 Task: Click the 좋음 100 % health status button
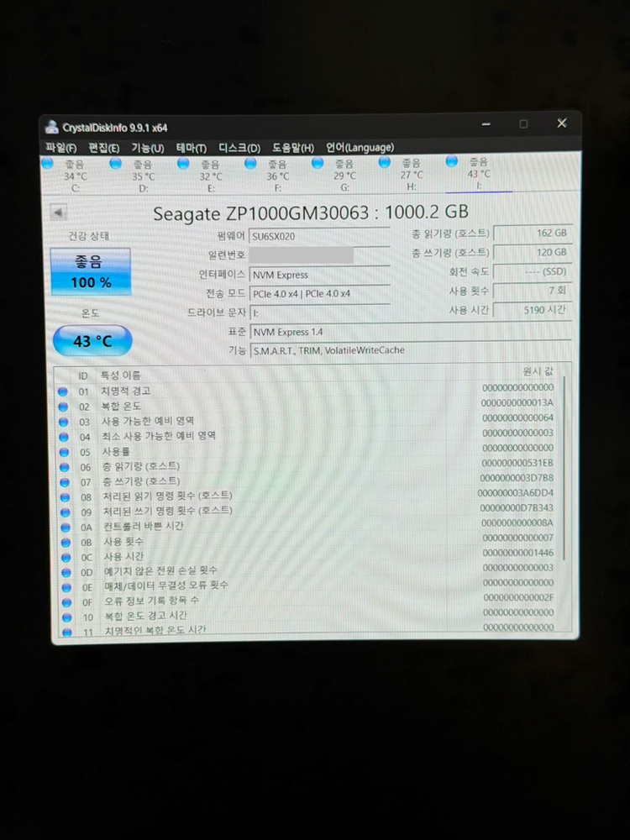pos(91,271)
